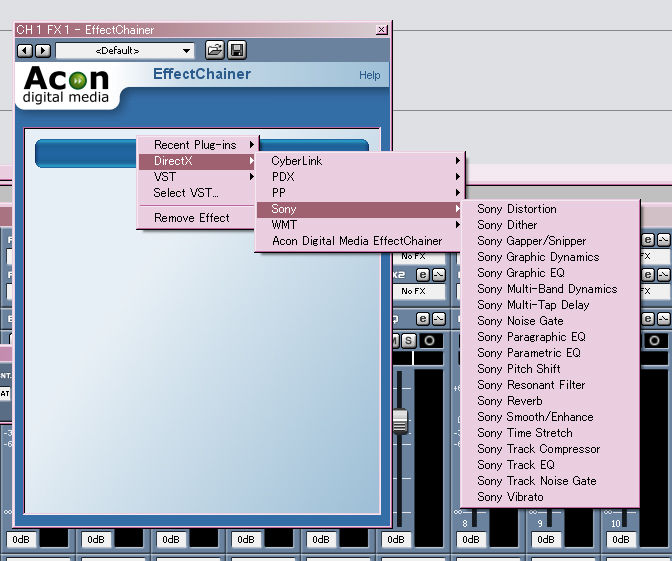Expand the Sony plug-in submenu
672x561 pixels.
click(x=359, y=209)
